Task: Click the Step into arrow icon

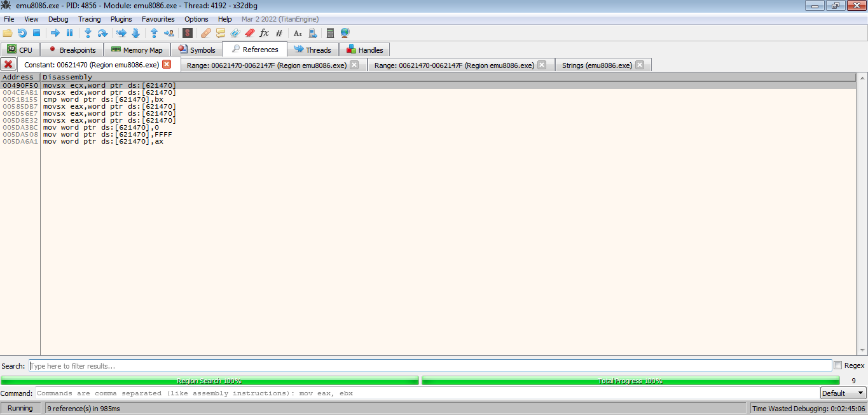Action: click(x=88, y=33)
